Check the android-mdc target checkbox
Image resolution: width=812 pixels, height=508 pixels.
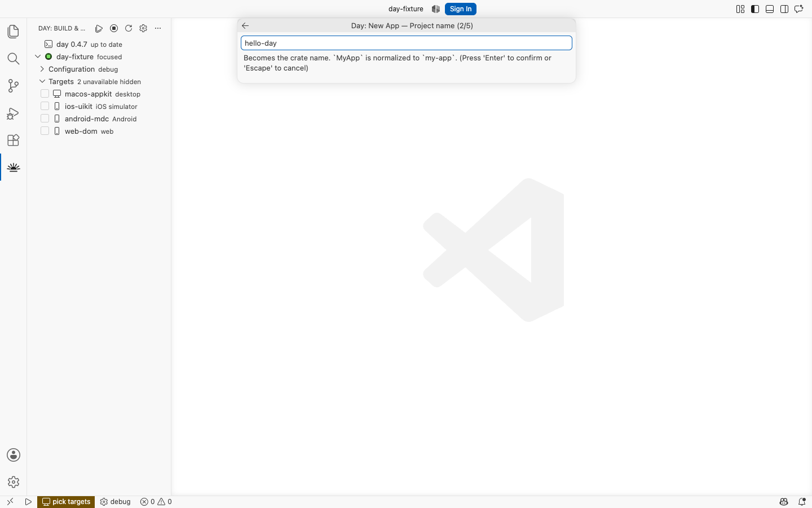pyautogui.click(x=45, y=119)
